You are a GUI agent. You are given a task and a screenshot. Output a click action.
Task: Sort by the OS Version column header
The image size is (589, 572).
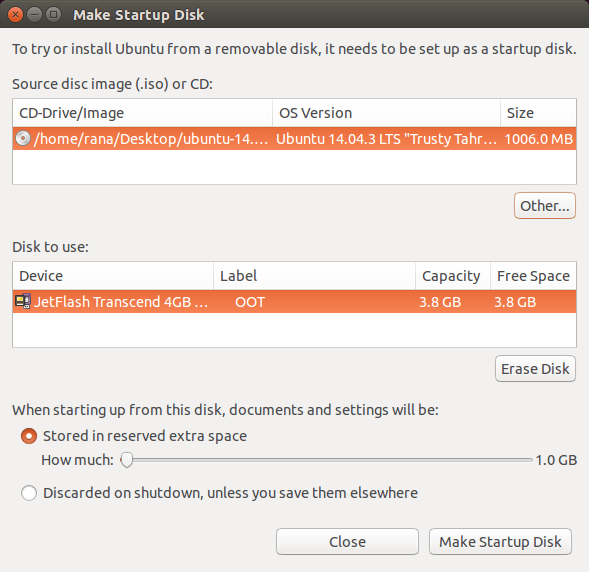pos(387,113)
